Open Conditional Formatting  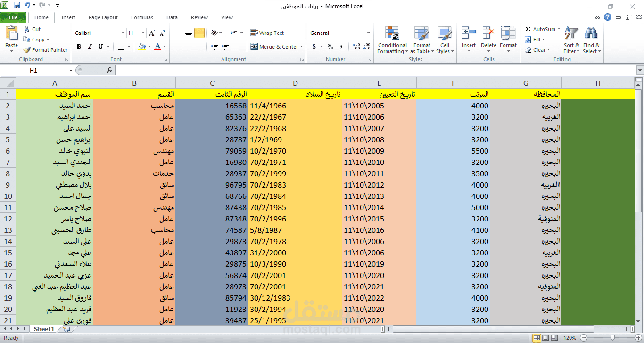(392, 40)
